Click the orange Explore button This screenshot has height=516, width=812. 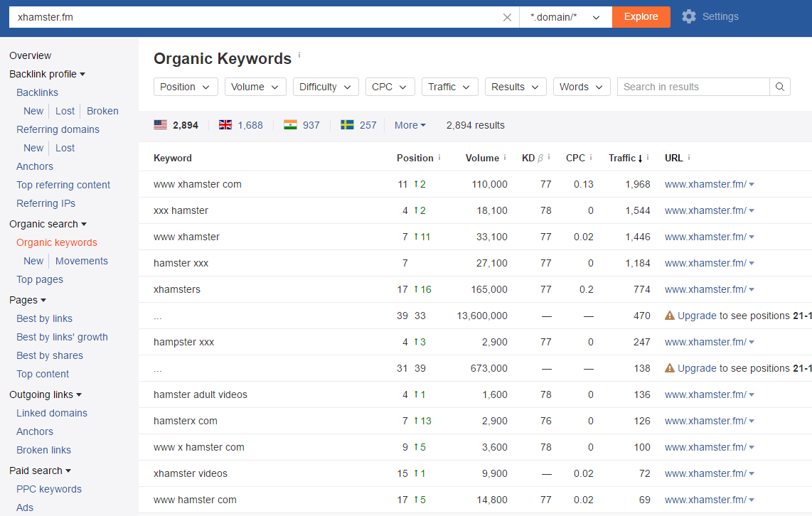click(x=641, y=17)
